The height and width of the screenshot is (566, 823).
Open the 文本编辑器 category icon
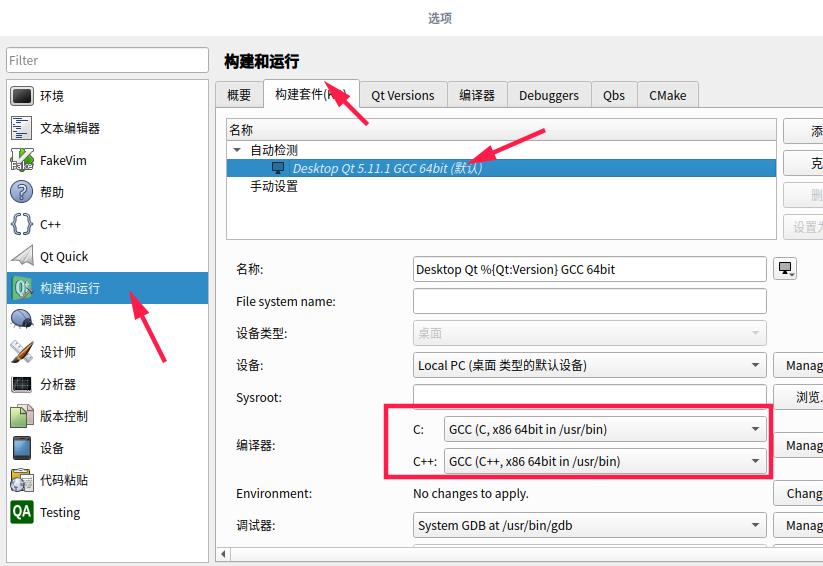(x=22, y=128)
